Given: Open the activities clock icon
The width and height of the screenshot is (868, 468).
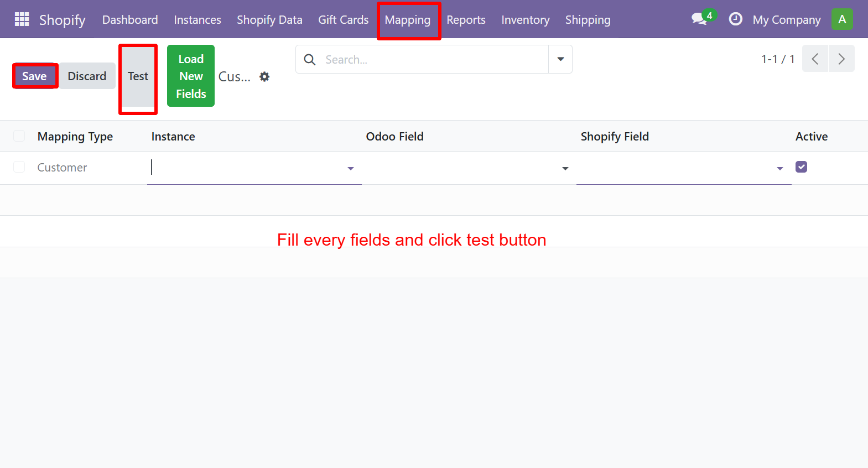Looking at the screenshot, I should (x=735, y=19).
